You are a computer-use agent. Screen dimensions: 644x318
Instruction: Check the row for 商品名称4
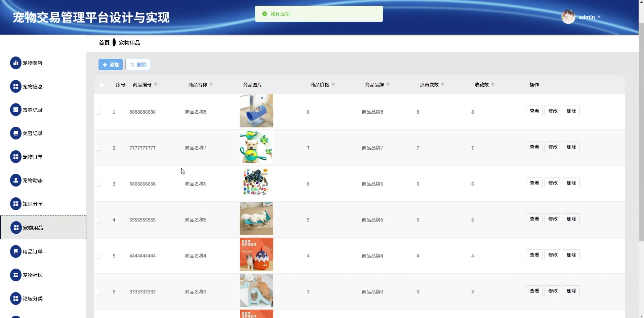pyautogui.click(x=98, y=256)
